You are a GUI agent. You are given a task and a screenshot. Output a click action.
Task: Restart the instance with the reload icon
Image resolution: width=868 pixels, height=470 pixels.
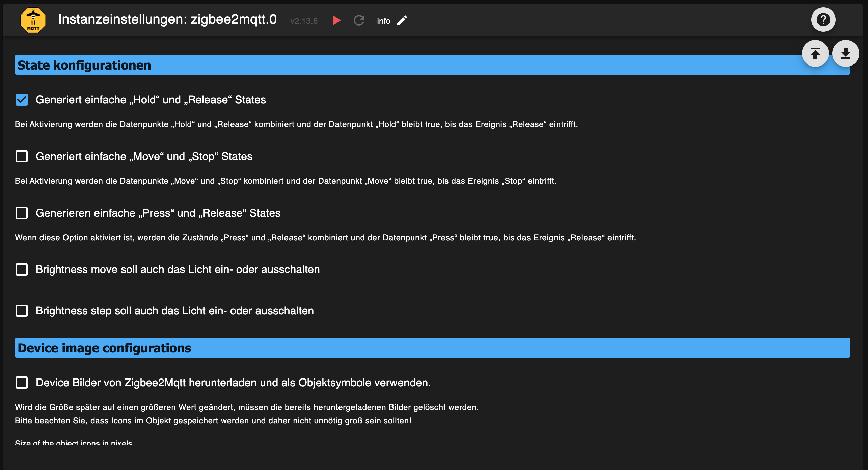[x=359, y=20]
